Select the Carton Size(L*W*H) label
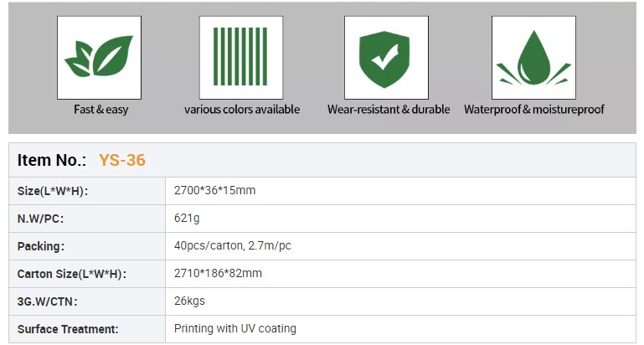 (x=70, y=274)
